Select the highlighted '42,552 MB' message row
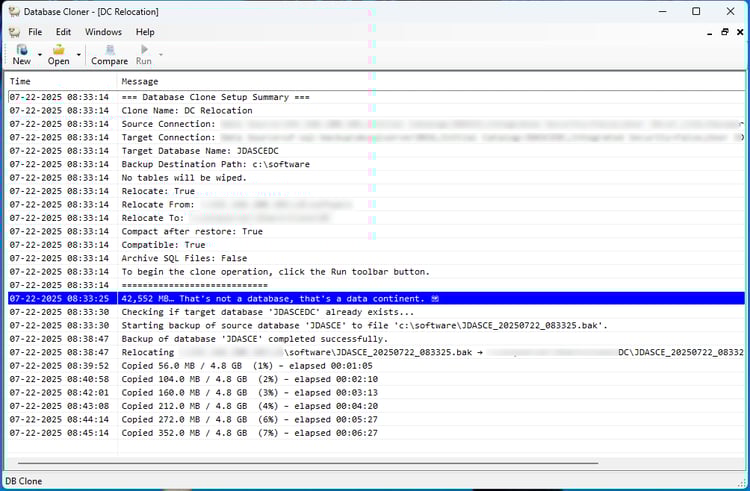 [376, 299]
